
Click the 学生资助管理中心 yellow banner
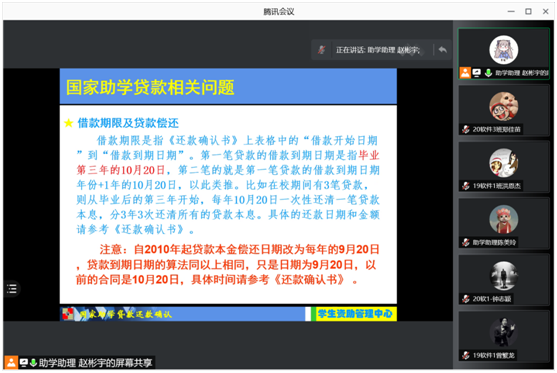tap(354, 314)
